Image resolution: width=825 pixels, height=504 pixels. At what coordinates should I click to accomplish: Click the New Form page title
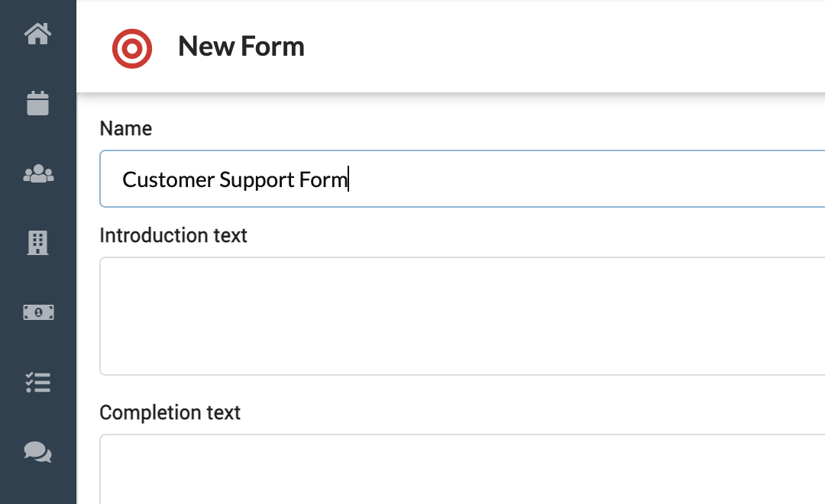(241, 47)
